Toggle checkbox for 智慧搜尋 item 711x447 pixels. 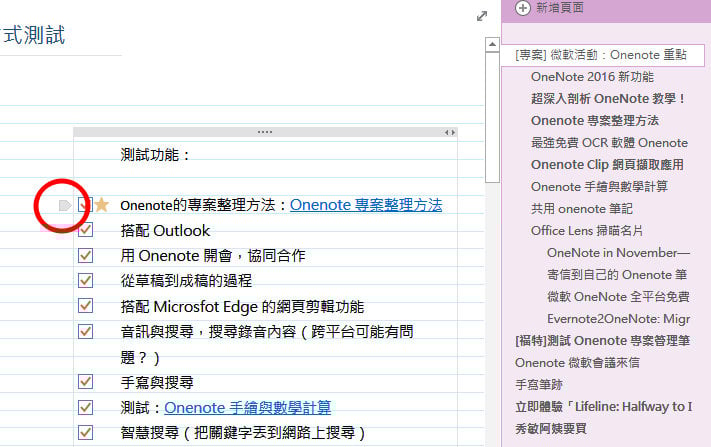tap(85, 432)
